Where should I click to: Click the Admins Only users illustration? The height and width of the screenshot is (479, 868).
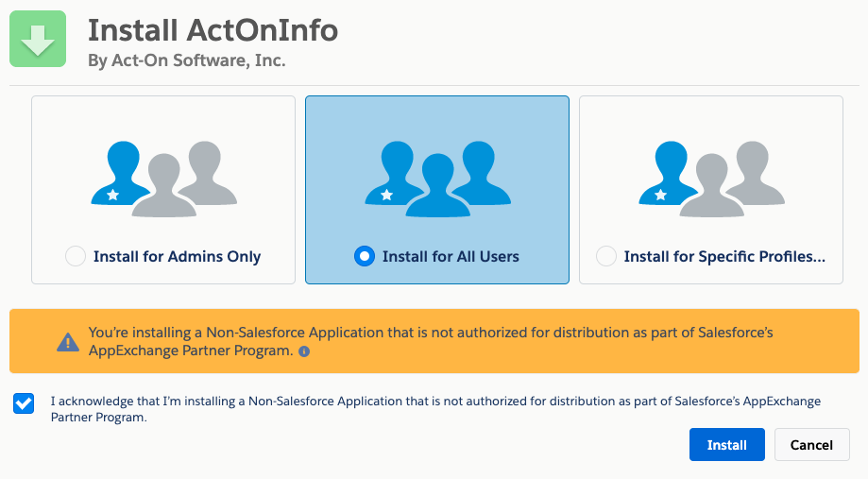[x=163, y=179]
